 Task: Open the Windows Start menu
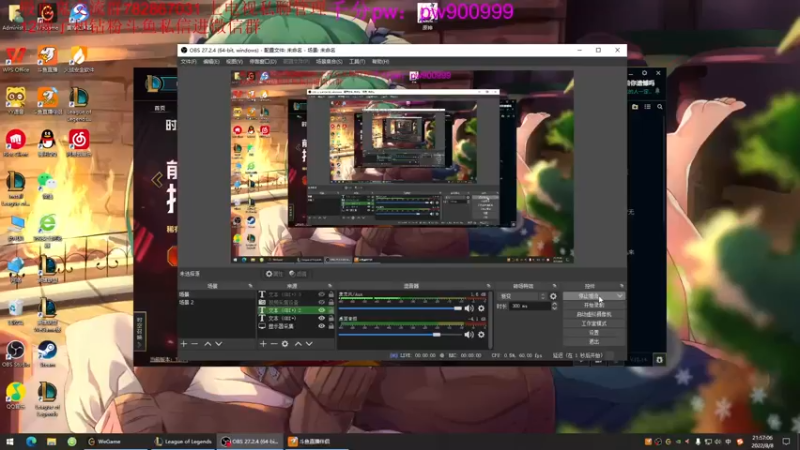tap(10, 441)
